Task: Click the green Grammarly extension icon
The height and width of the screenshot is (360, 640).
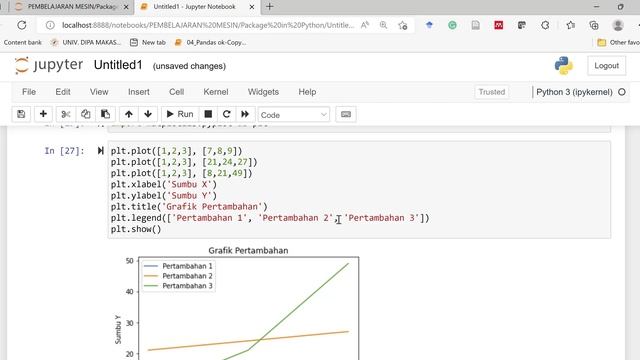Action: click(x=452, y=25)
